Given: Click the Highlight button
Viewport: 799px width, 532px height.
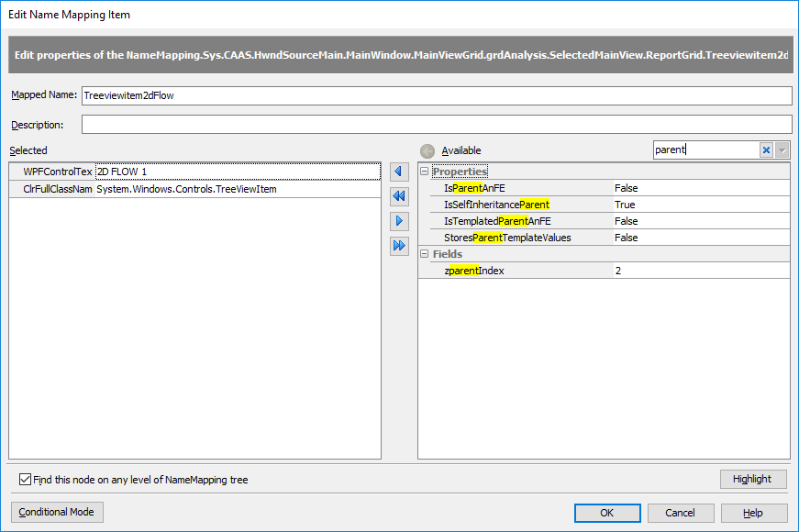Looking at the screenshot, I should (x=753, y=479).
